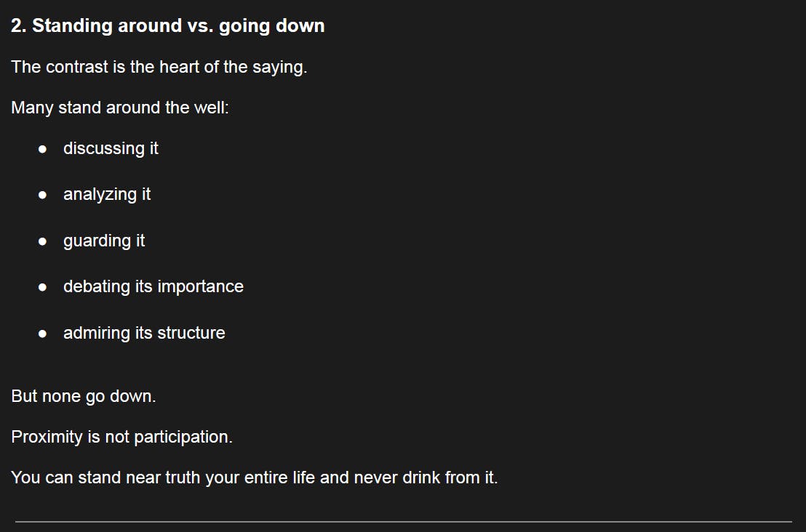The height and width of the screenshot is (532, 806).
Task: Click the bullet dot beside "analyzing it"
Action: tap(43, 196)
